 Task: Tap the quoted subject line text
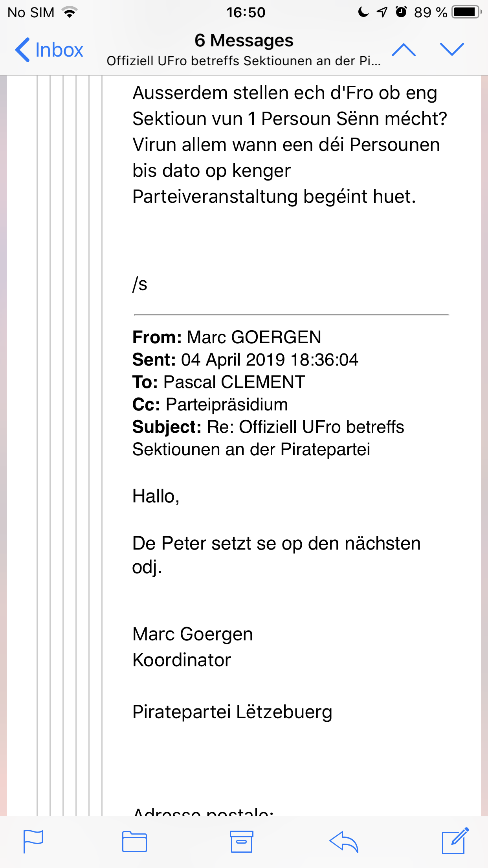click(x=268, y=438)
